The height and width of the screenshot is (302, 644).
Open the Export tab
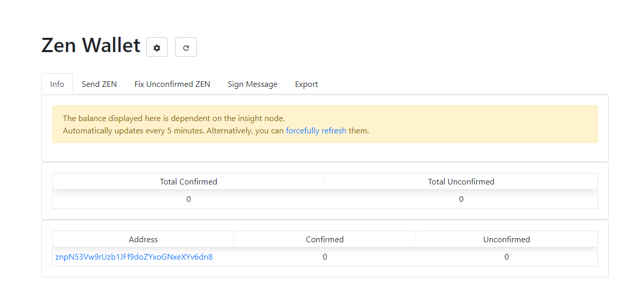(307, 84)
